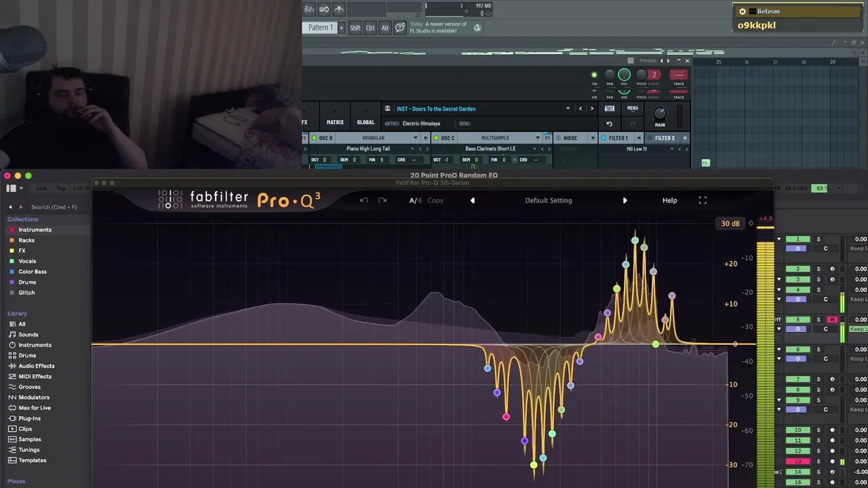Click the fabfilter Pro-Q 3 logo
868x488 pixels.
coord(239,200)
